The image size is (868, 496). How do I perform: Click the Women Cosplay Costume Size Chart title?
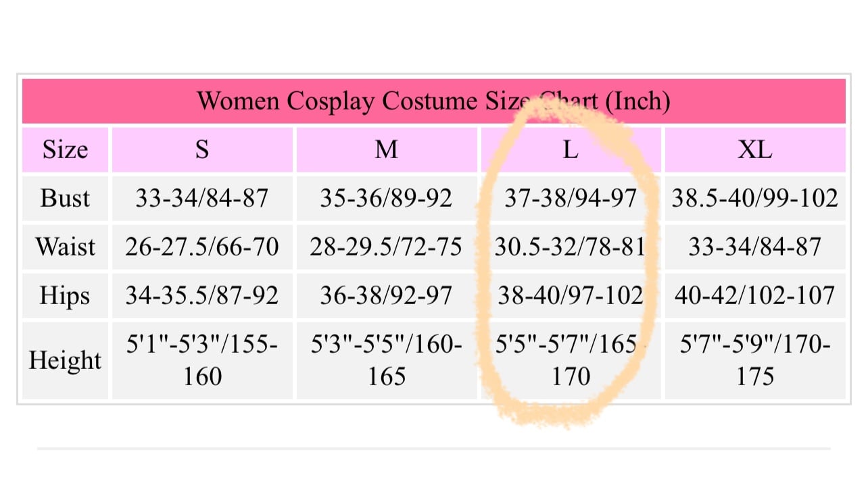coord(433,101)
